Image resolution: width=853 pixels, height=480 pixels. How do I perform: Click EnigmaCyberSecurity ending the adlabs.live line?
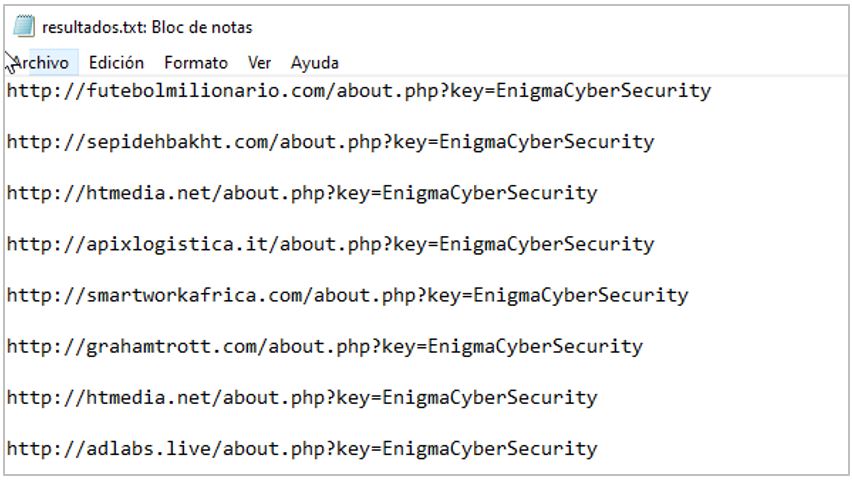pos(490,449)
